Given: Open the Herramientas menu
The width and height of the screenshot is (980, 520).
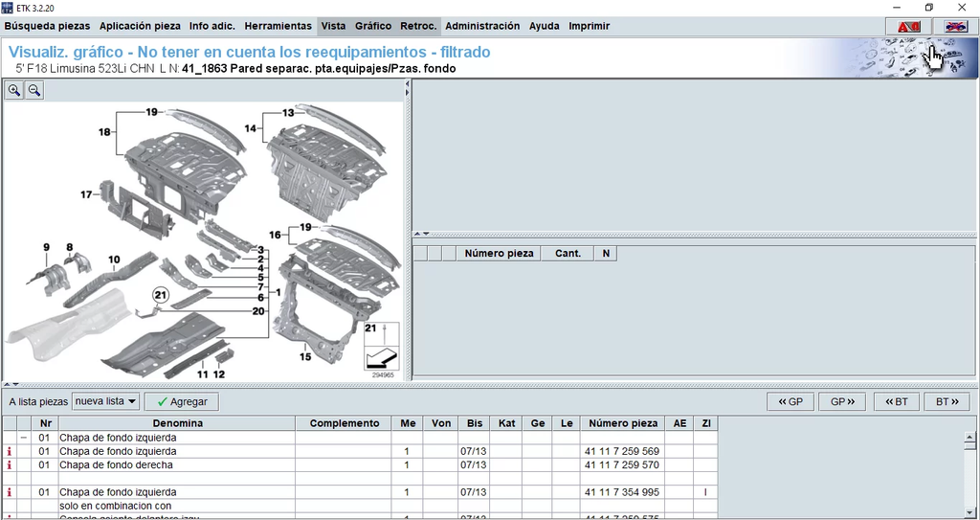Looking at the screenshot, I should tap(278, 26).
